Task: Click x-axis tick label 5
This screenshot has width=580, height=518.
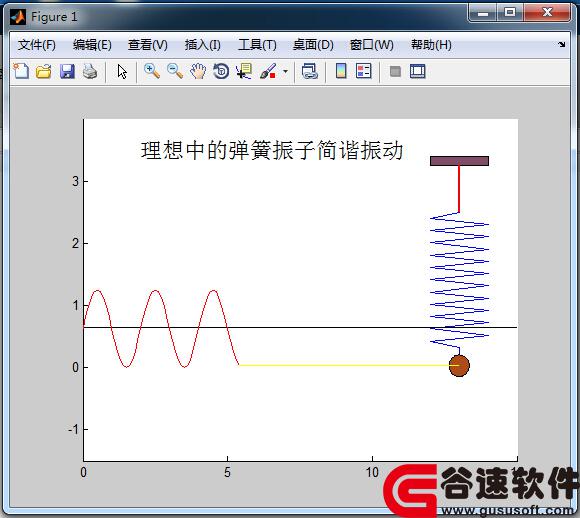Action: click(227, 472)
